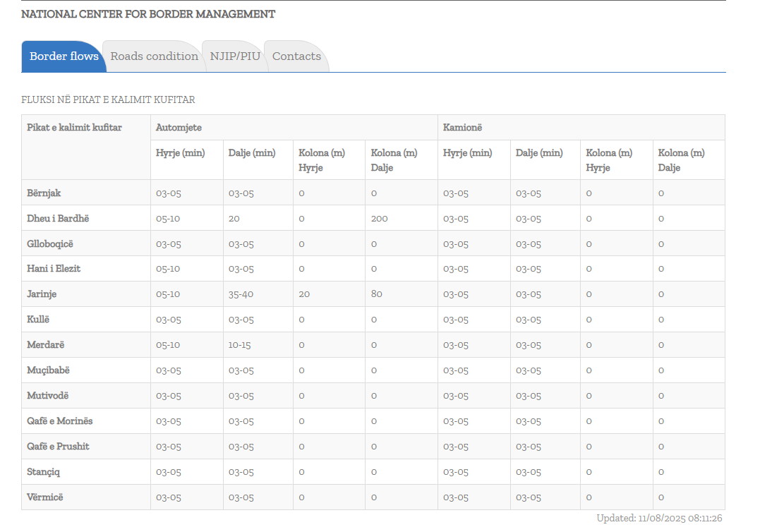772x532 pixels.
Task: Select the Qafë e Morinës row label
Action: [60, 421]
